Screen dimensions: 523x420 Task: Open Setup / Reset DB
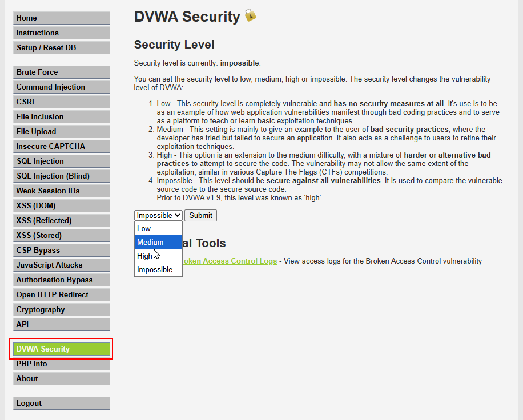(62, 48)
